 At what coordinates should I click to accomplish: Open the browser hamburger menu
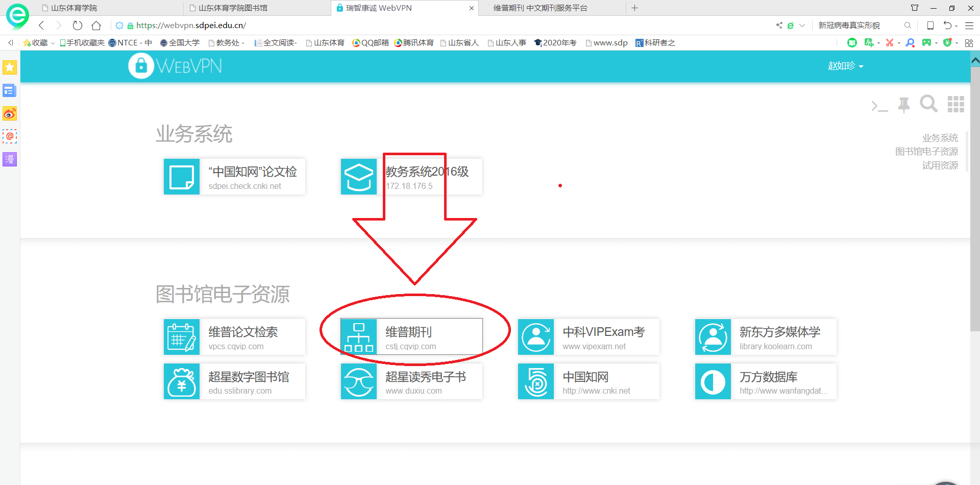[x=969, y=25]
